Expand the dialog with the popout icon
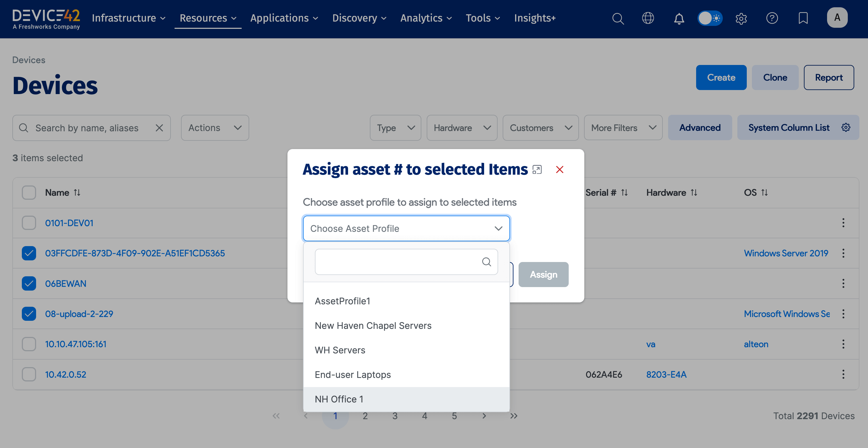The width and height of the screenshot is (868, 448). (537, 170)
